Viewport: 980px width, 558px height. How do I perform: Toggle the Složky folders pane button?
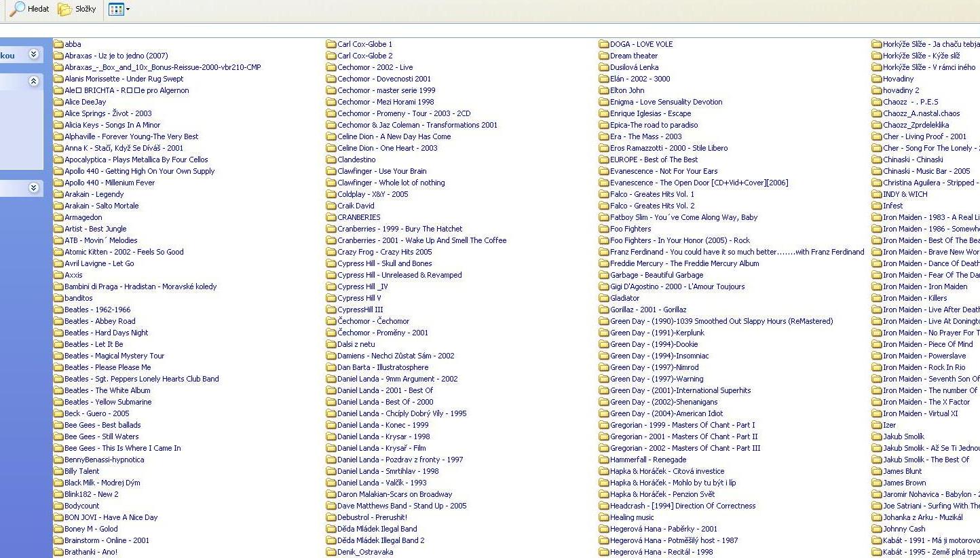click(x=77, y=9)
